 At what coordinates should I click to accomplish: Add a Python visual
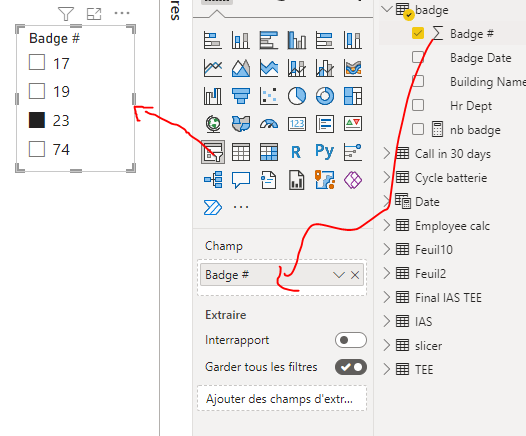pos(325,151)
